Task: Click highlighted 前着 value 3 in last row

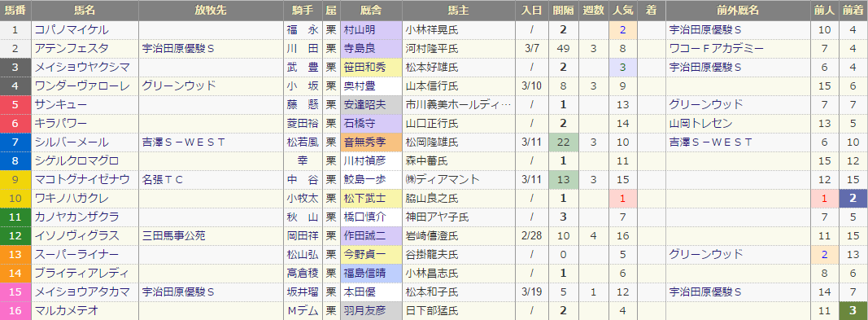Action: pyautogui.click(x=854, y=310)
